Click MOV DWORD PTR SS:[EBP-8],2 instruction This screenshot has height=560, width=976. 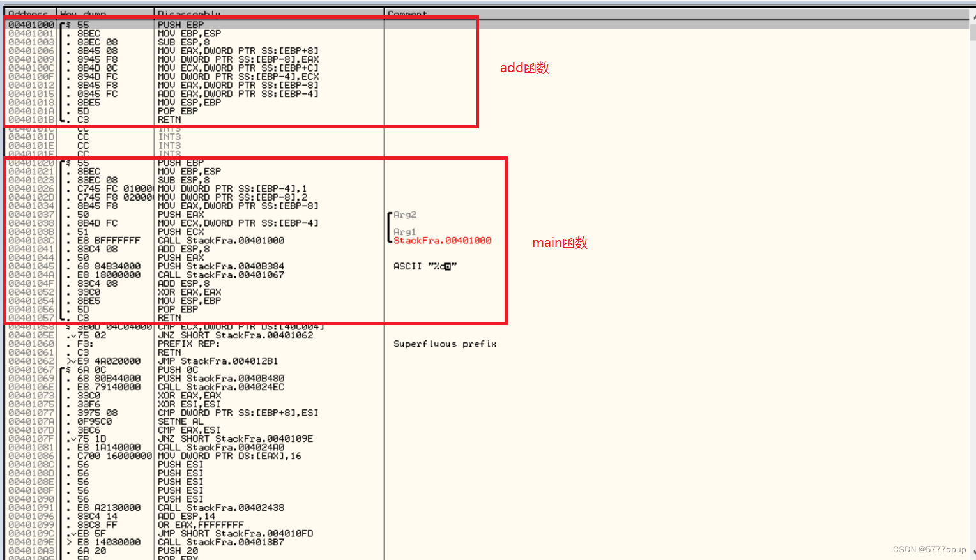coord(233,197)
